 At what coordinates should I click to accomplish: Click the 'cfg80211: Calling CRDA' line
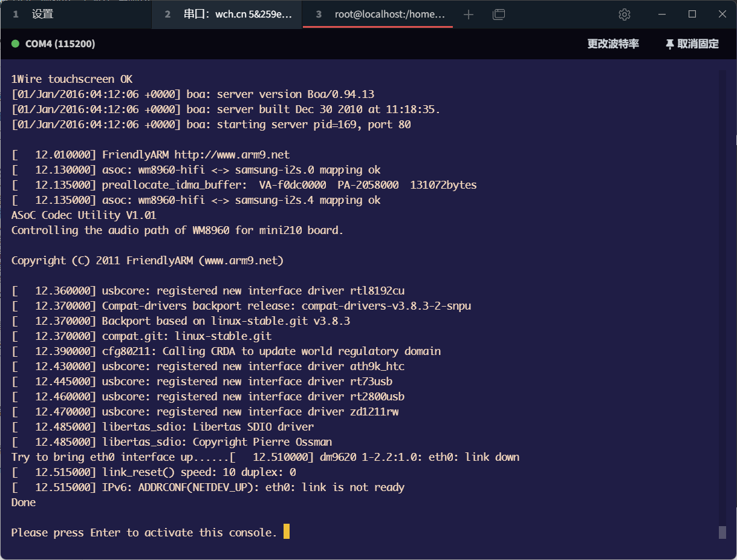226,351
